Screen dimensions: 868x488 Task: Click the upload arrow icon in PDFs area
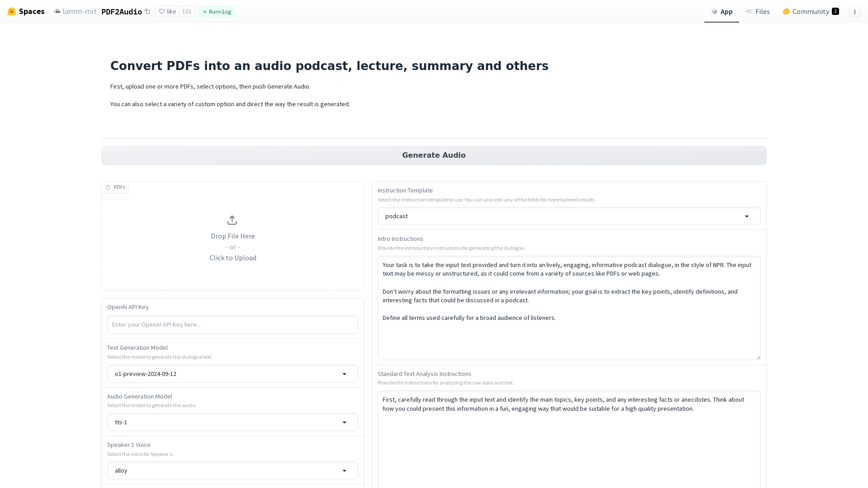click(232, 220)
